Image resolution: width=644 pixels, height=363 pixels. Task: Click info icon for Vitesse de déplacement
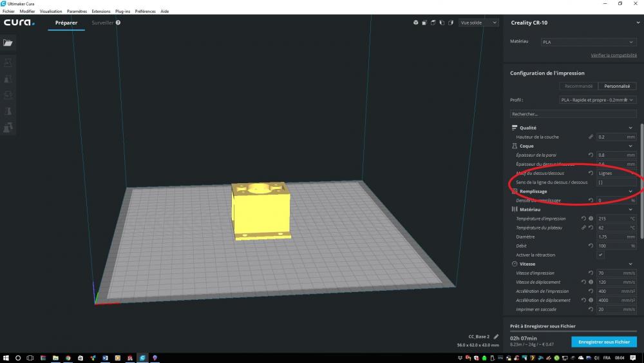(591, 282)
